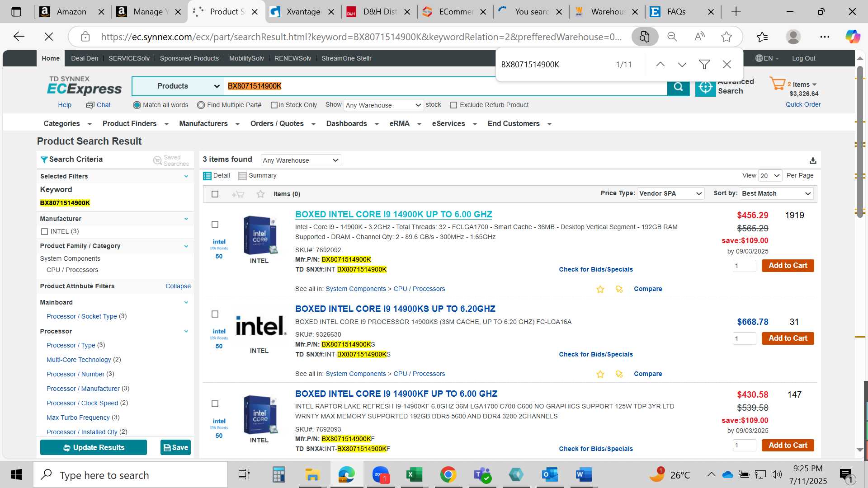868x488 pixels.
Task: Check box for Core i9 14900KF product
Action: tap(215, 404)
